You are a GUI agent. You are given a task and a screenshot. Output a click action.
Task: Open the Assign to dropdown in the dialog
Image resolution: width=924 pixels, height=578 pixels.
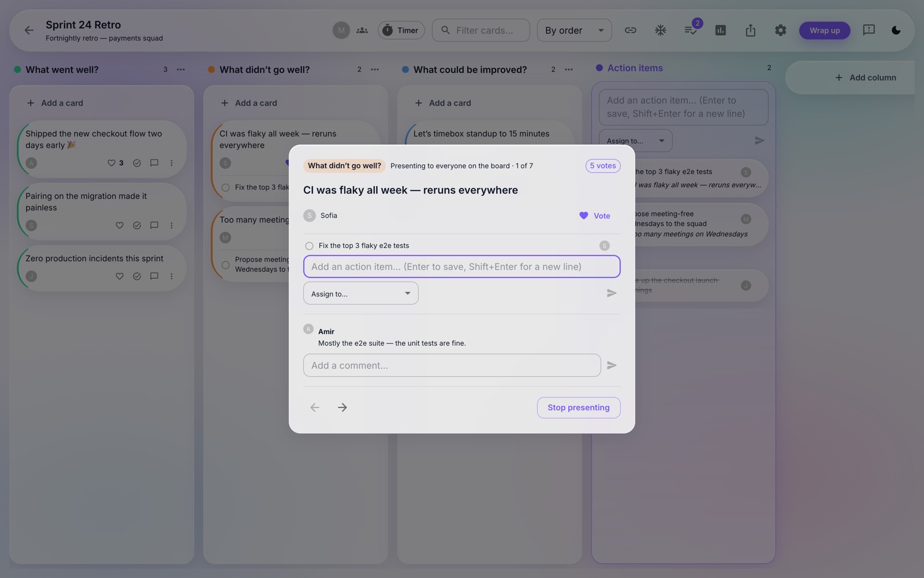coord(361,293)
